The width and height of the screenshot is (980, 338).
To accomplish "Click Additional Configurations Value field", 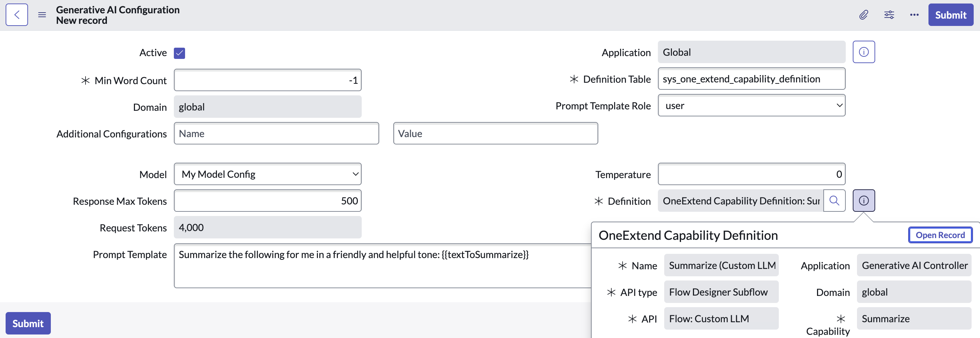I will pos(495,133).
